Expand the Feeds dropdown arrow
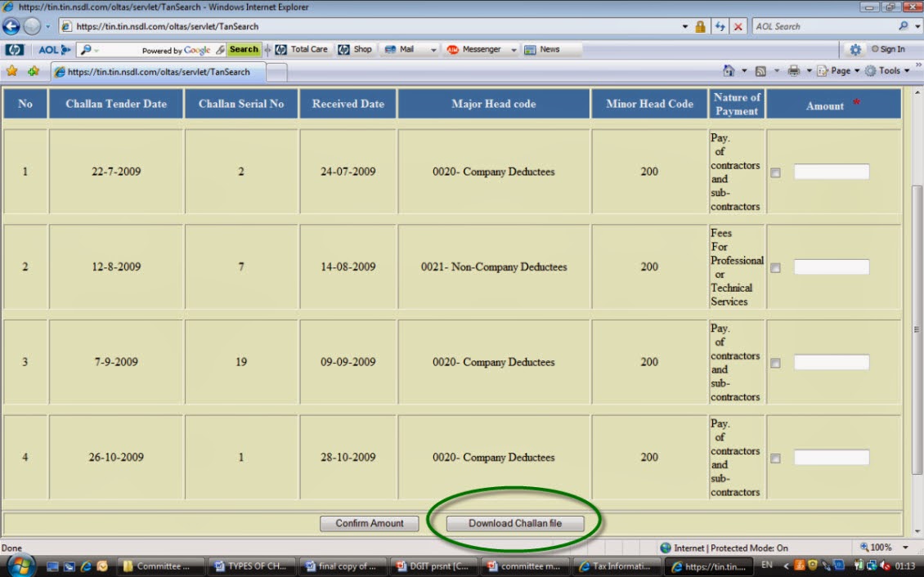Viewport: 924px width, 577px height. point(776,71)
